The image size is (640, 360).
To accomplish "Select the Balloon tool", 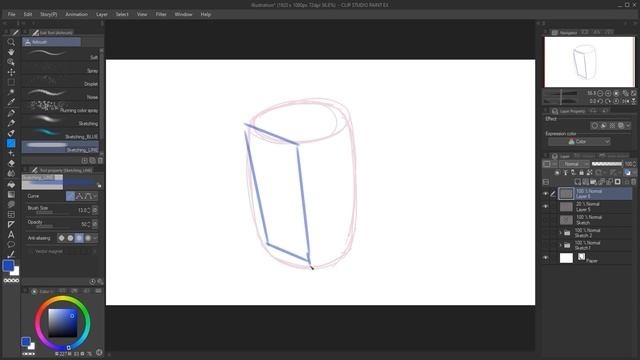I will (11, 244).
